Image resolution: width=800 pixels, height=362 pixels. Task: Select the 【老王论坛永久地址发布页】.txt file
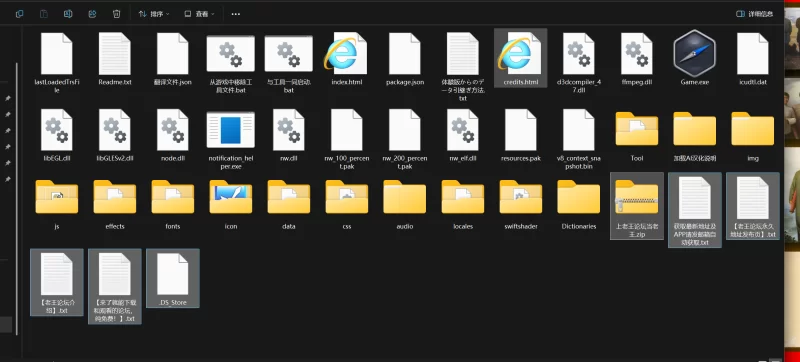click(753, 206)
